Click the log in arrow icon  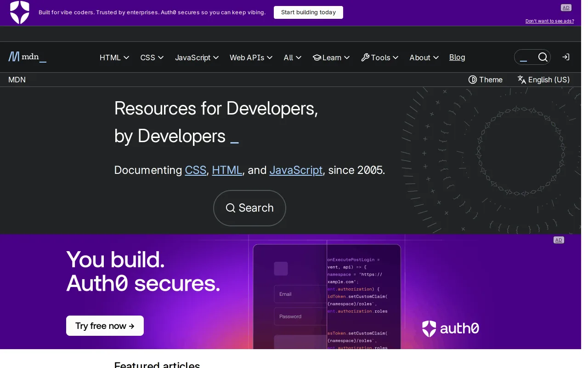tap(566, 57)
